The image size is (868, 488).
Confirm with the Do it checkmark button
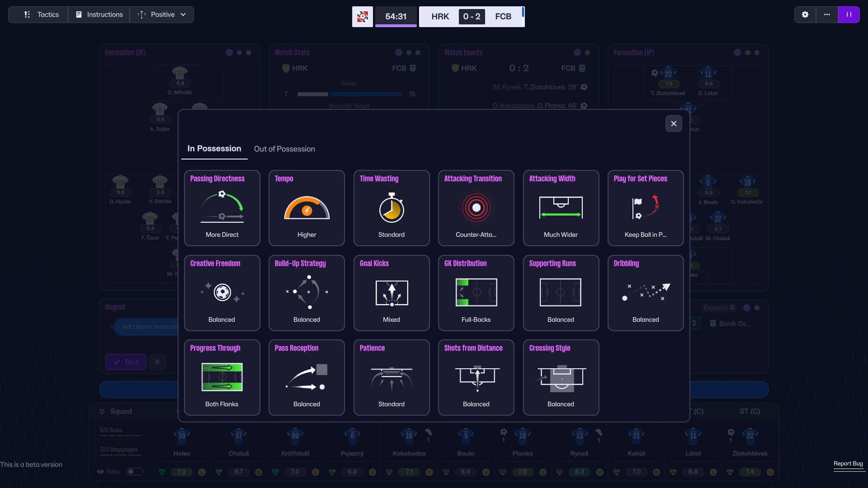126,362
